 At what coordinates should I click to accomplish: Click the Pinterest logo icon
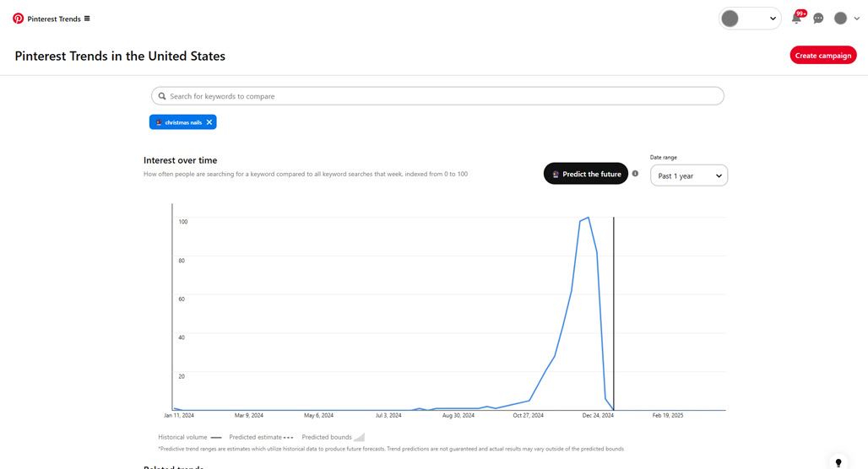(19, 19)
